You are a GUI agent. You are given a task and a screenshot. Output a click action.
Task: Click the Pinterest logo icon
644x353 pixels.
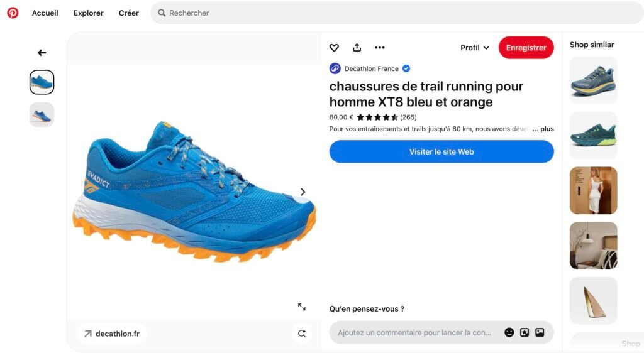pos(13,13)
